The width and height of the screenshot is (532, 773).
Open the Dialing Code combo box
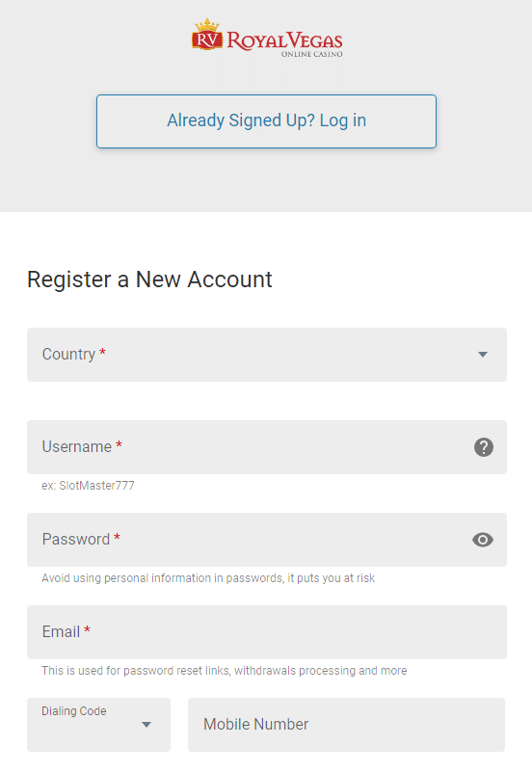(98, 725)
